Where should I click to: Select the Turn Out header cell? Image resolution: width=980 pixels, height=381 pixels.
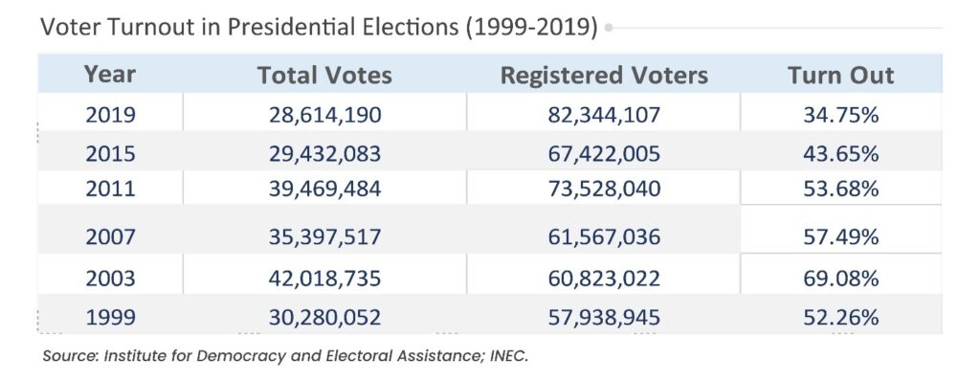click(x=840, y=75)
